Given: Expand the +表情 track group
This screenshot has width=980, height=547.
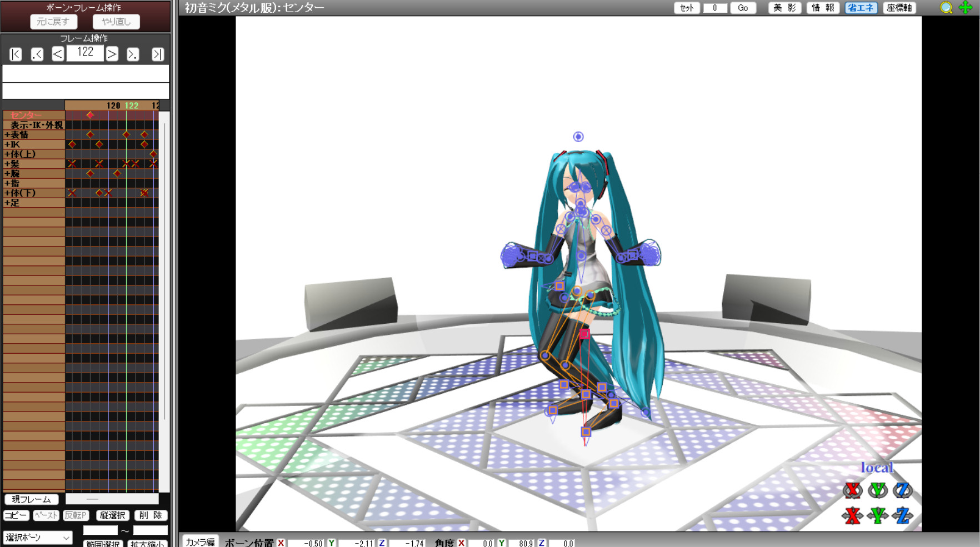Looking at the screenshot, I should (x=17, y=135).
